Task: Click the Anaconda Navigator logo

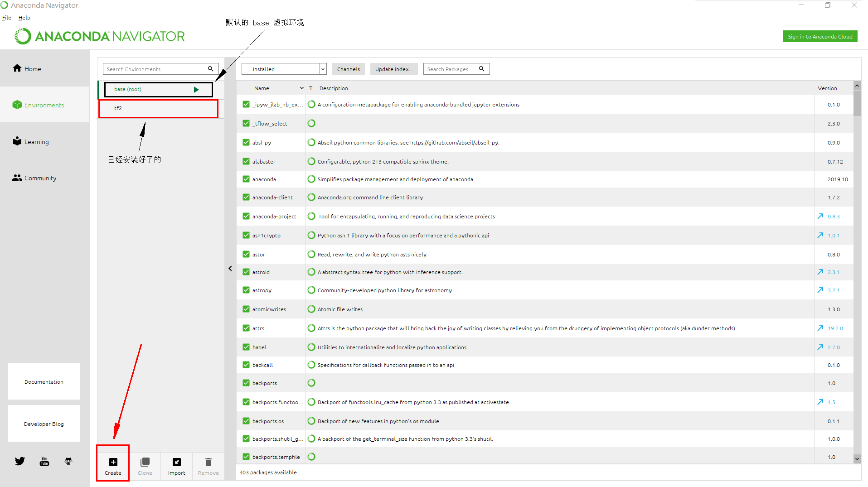Action: pos(99,36)
